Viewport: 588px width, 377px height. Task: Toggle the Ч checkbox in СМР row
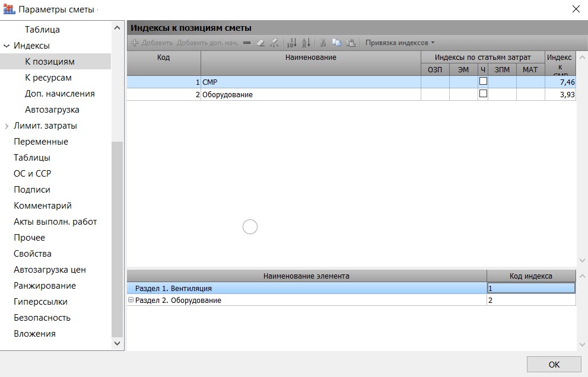(x=483, y=81)
